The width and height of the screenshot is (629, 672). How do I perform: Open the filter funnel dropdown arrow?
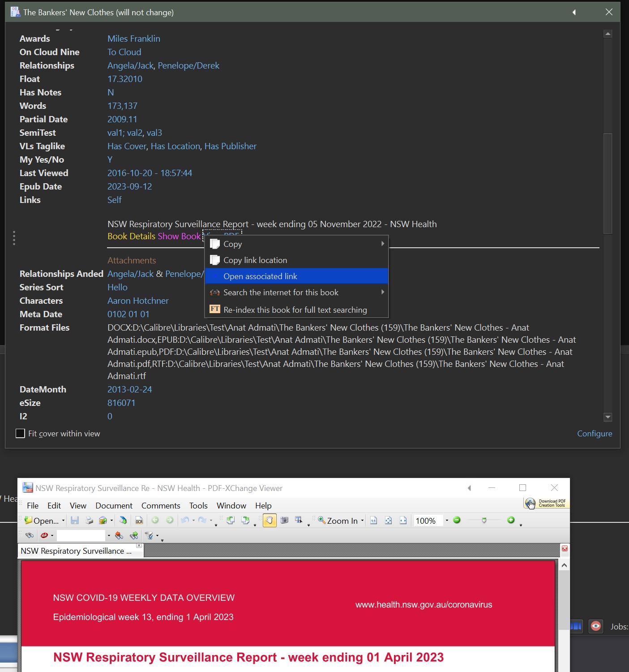pos(157,536)
